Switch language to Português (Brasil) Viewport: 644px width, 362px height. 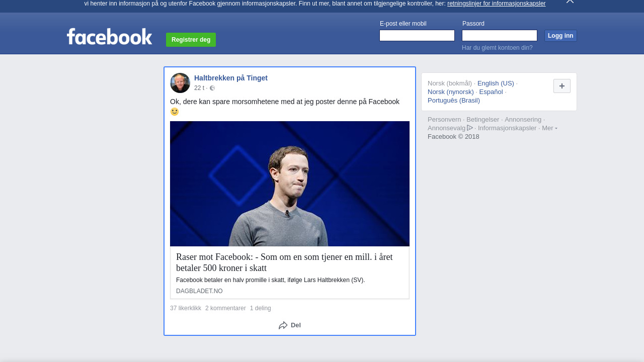point(454,101)
